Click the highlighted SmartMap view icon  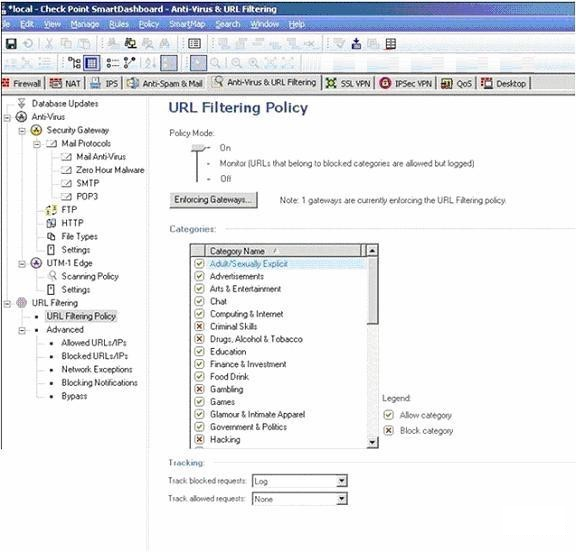(198, 63)
